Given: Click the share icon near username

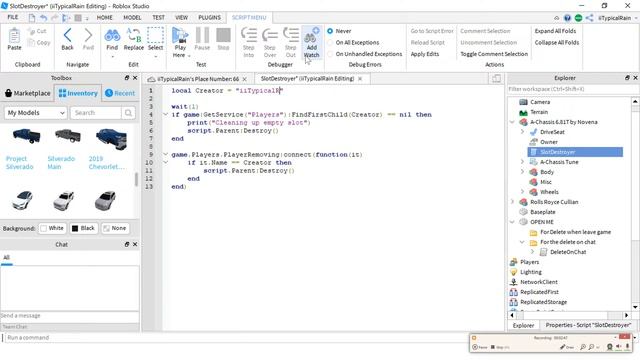Looking at the screenshot, I should tap(589, 18).
